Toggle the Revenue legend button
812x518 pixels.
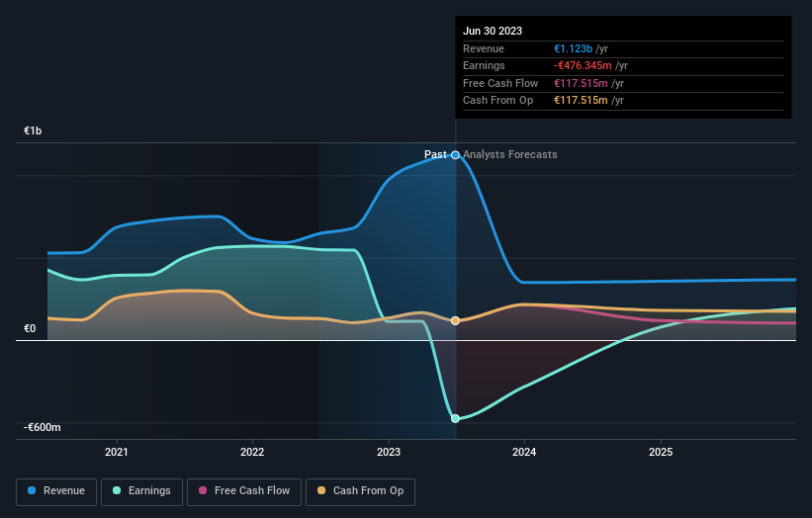(x=56, y=491)
